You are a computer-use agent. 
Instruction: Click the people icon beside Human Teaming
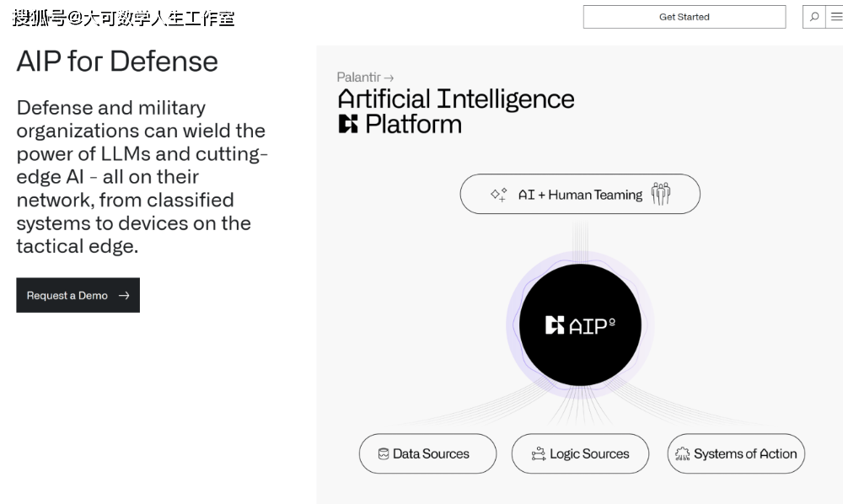[661, 194]
